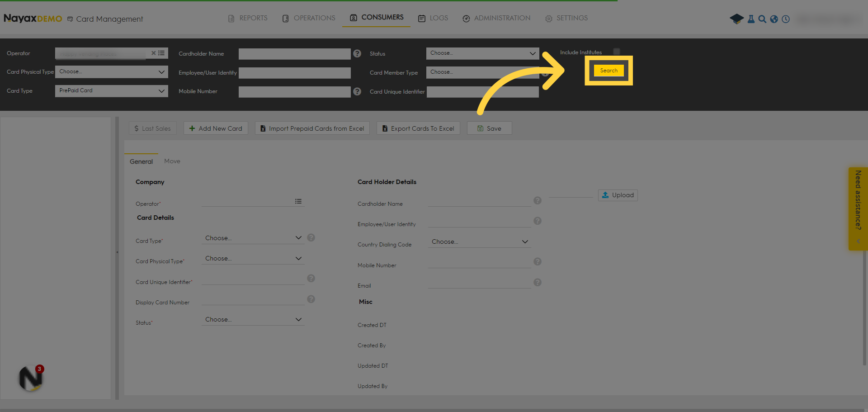Expand Status dropdown in Card Details
This screenshot has height=412, width=868.
click(x=253, y=319)
